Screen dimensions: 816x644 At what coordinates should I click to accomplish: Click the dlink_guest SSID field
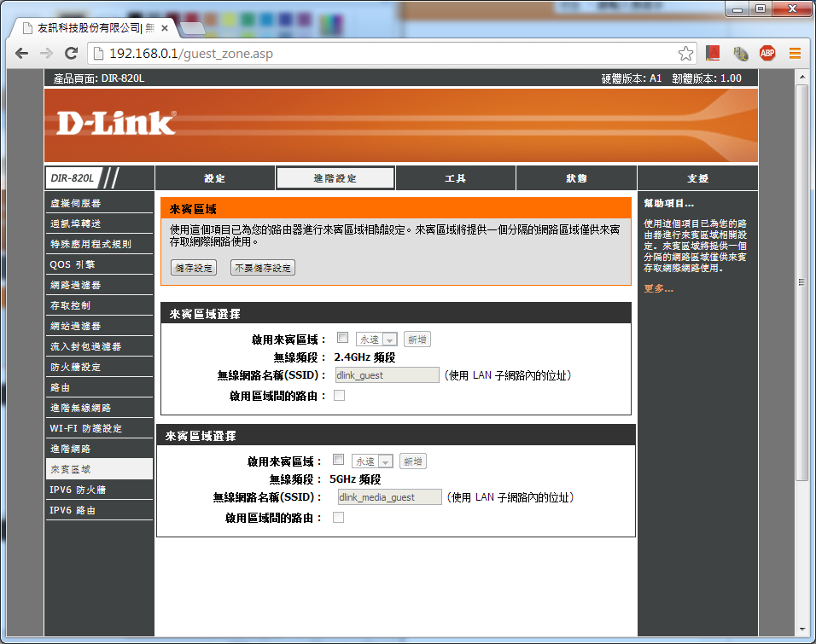coord(386,375)
